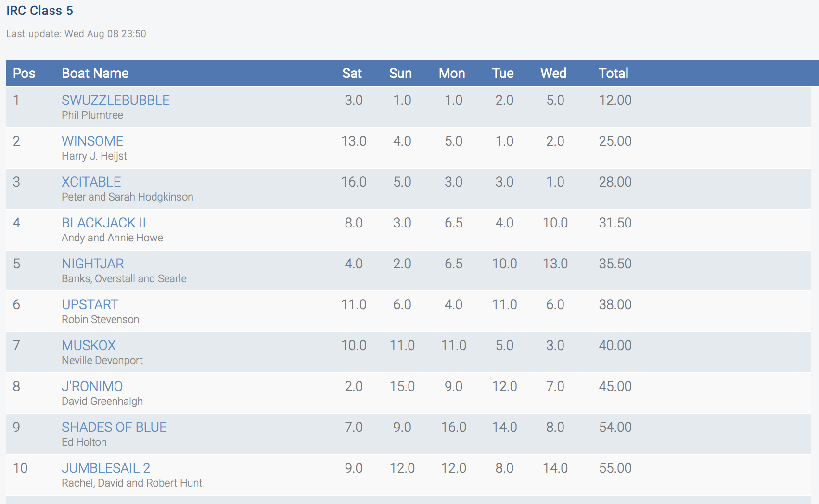Image resolution: width=819 pixels, height=504 pixels.
Task: Click MUSKOX Saturday score 10.0
Action: click(354, 345)
